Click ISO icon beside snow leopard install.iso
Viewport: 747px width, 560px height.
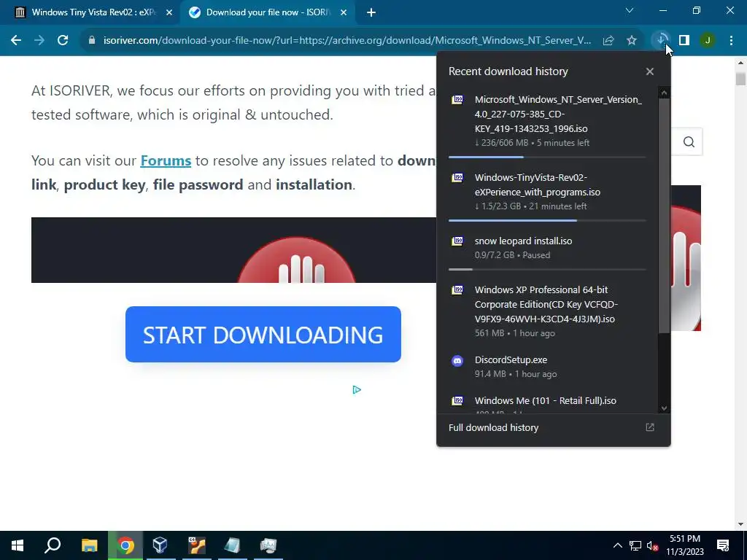(x=457, y=241)
